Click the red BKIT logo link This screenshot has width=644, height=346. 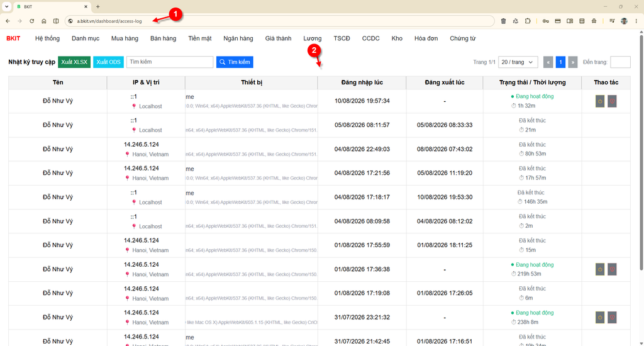[x=13, y=38]
